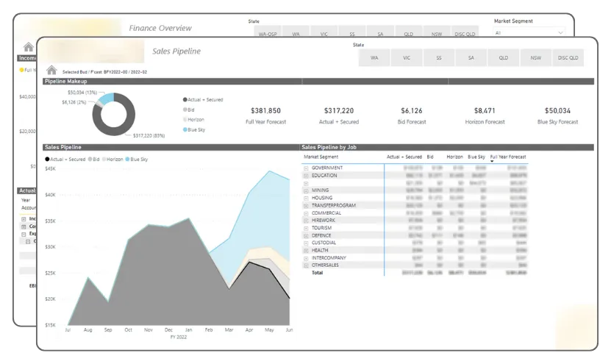The height and width of the screenshot is (364, 611).
Task: Expand the HEALTH market segment row
Action: (307, 251)
